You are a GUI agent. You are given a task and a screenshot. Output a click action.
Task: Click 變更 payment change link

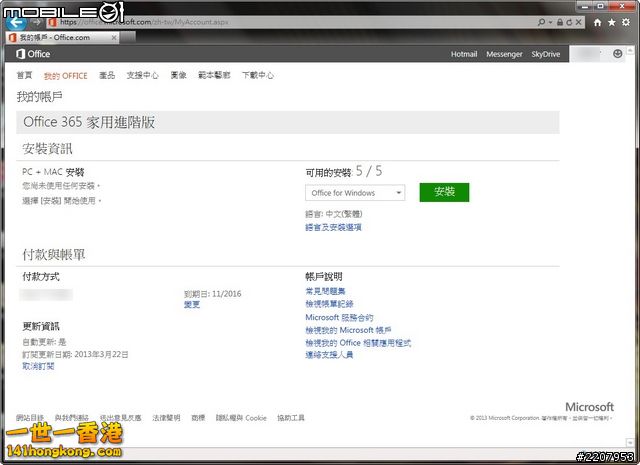pyautogui.click(x=192, y=304)
